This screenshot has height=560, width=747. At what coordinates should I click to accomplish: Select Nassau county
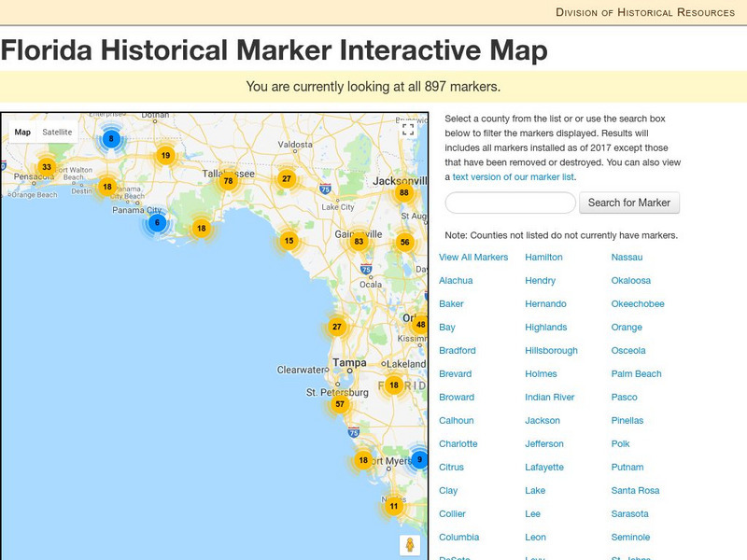coord(627,258)
